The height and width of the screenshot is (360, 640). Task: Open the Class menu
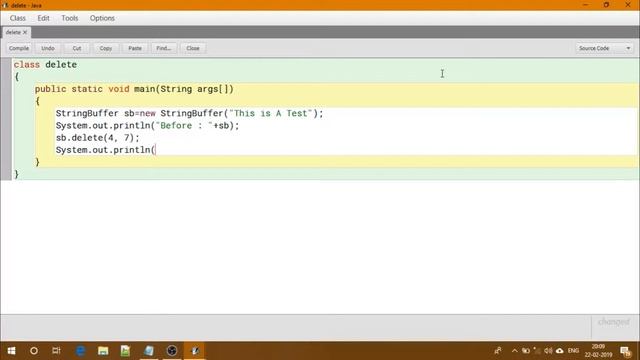18,18
